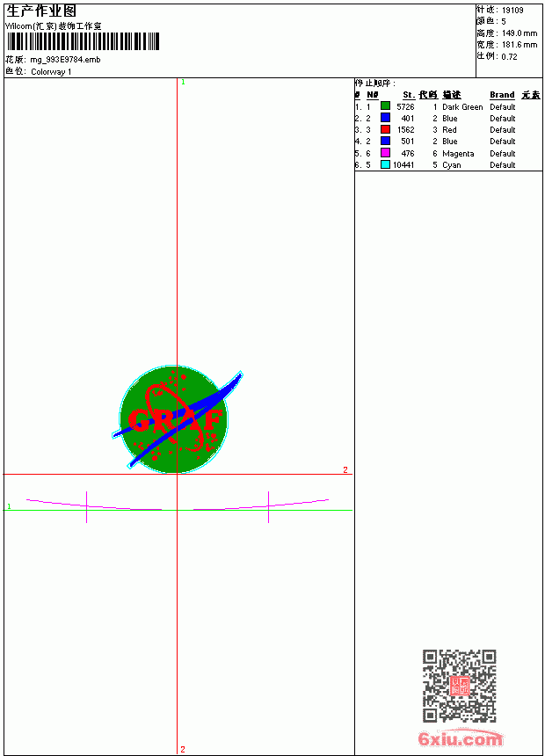This screenshot has height=756, width=545.
Task: Click the scale value 0.72
Action: (x=509, y=57)
